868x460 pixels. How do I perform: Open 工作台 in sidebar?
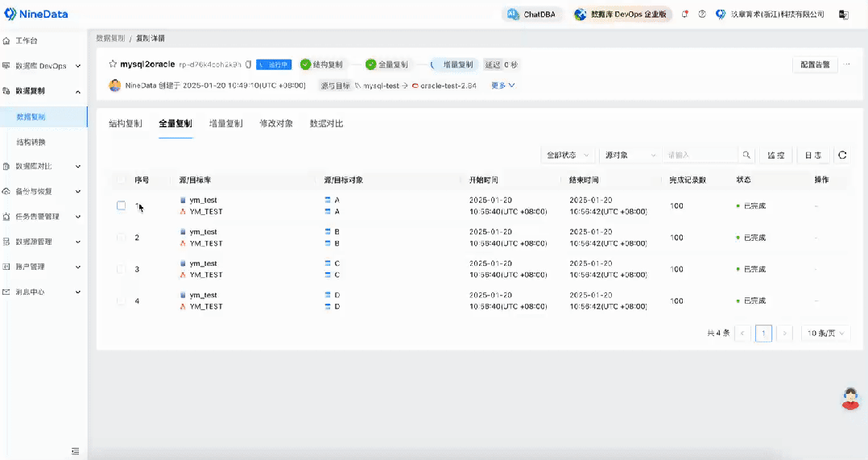tap(27, 40)
